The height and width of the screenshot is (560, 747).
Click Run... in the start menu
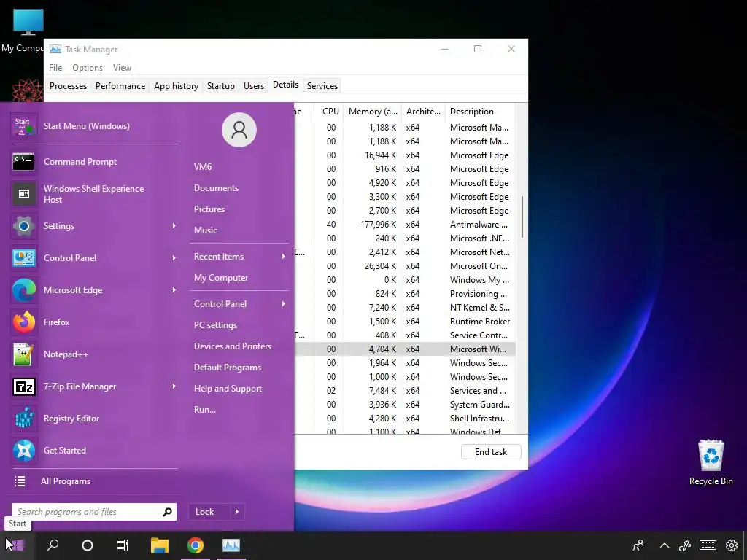click(205, 410)
